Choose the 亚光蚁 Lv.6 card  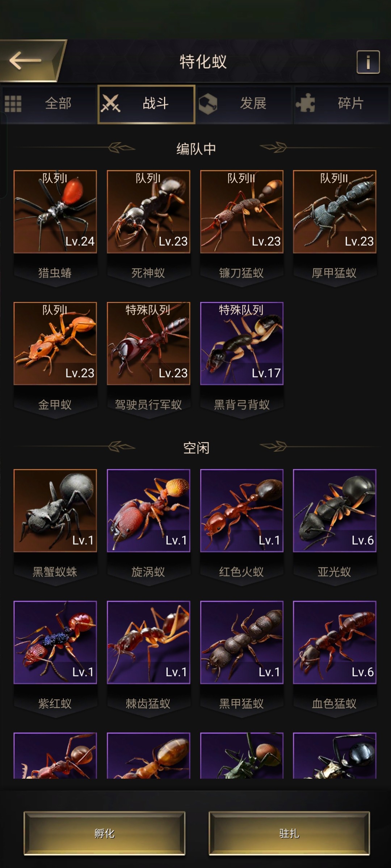[335, 511]
